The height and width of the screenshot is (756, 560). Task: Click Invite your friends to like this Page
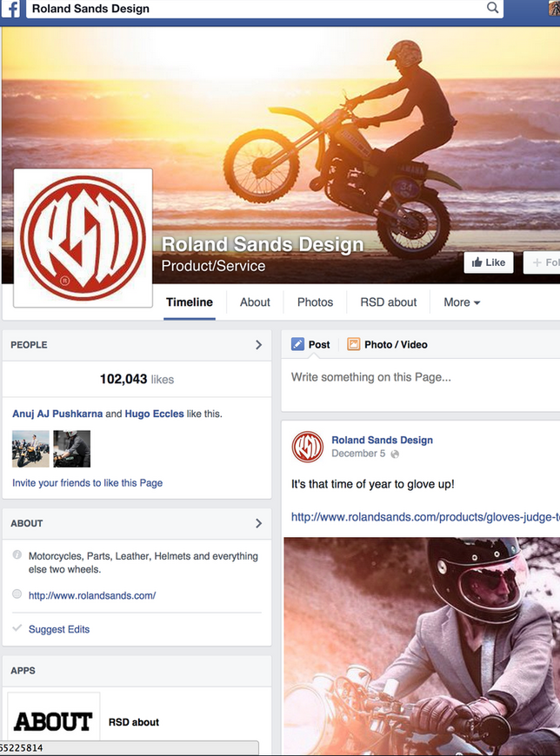[87, 482]
